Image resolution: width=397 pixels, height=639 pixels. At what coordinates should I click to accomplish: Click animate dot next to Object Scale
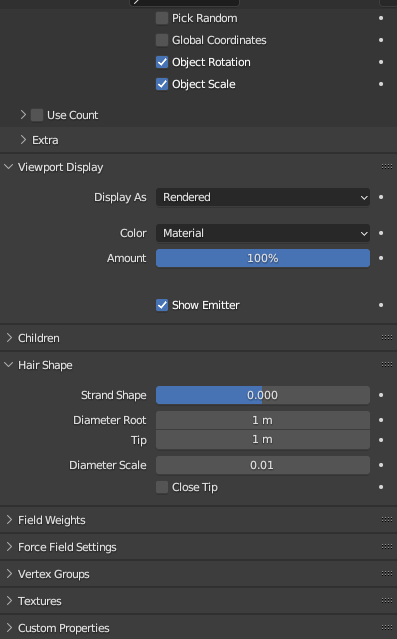click(381, 84)
